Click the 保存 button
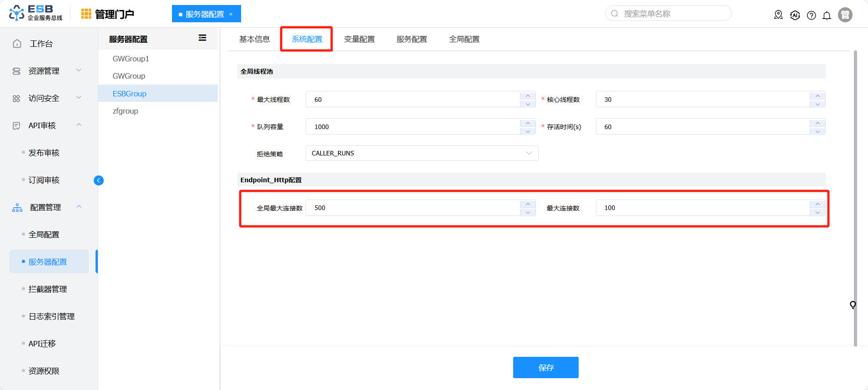This screenshot has width=868, height=390. 545,367
